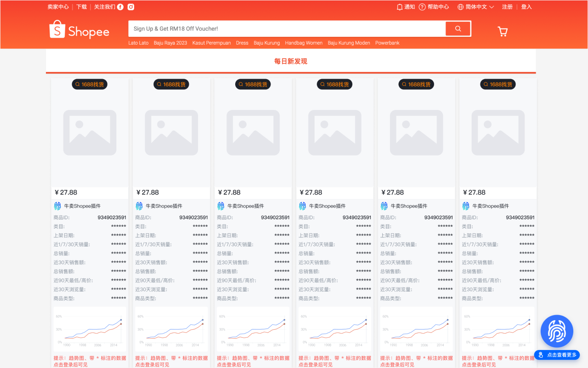Select the Lato Lato suggested keyword
588x368 pixels.
tap(138, 43)
